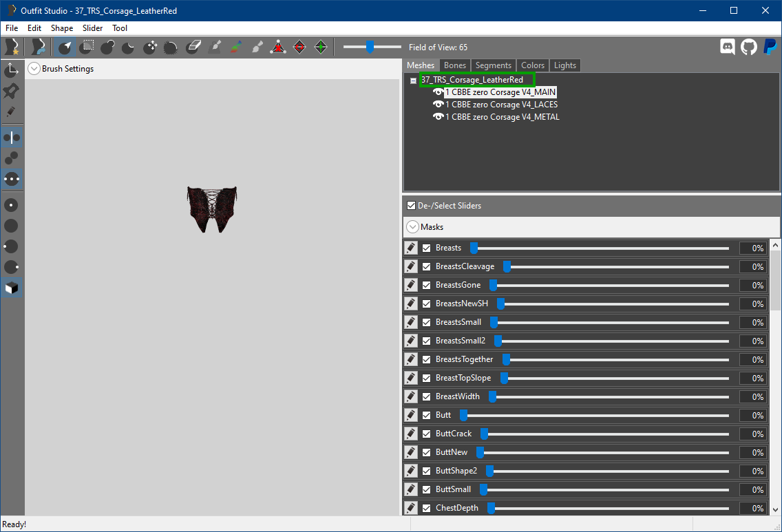Select 1 CBBE zero Corsage V4_LACES mesh

(501, 104)
